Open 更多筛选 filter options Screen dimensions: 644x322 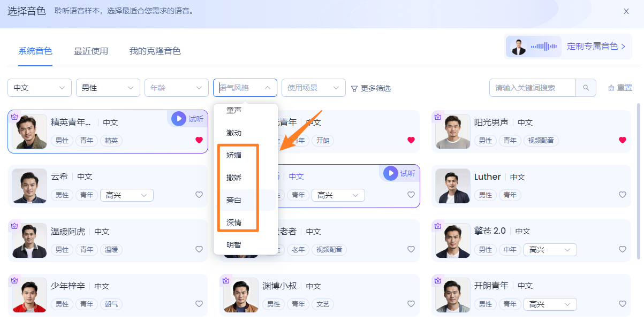pyautogui.click(x=370, y=88)
